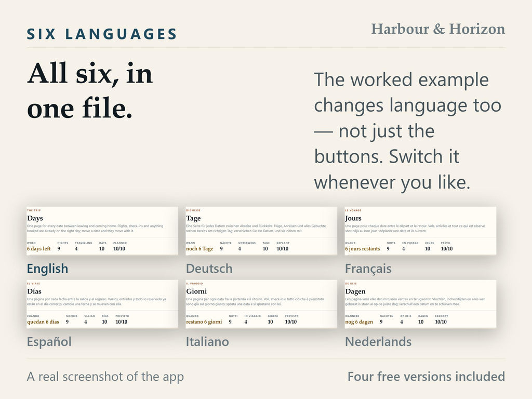Open the Español Días screenshot thumbnail

(102, 304)
